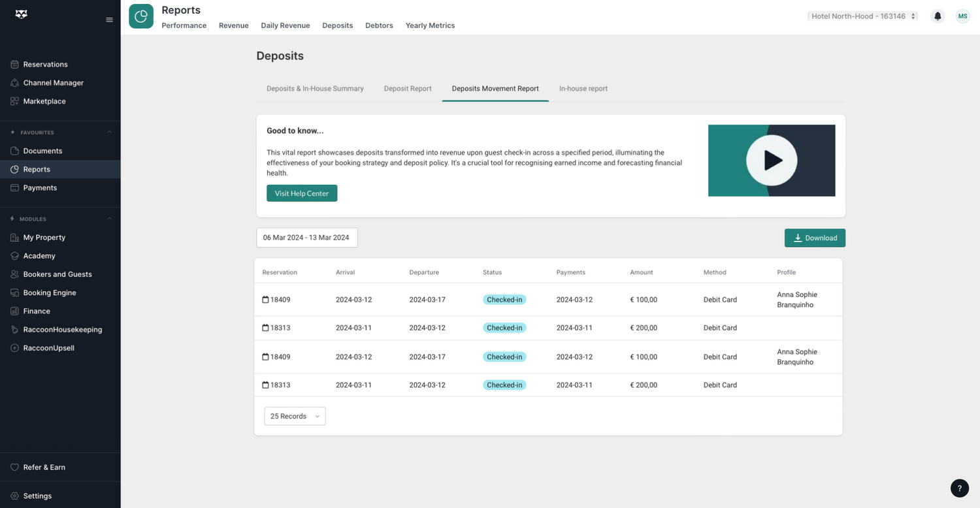980x508 pixels.
Task: Click the raccoon logo icon
Action: tap(21, 14)
